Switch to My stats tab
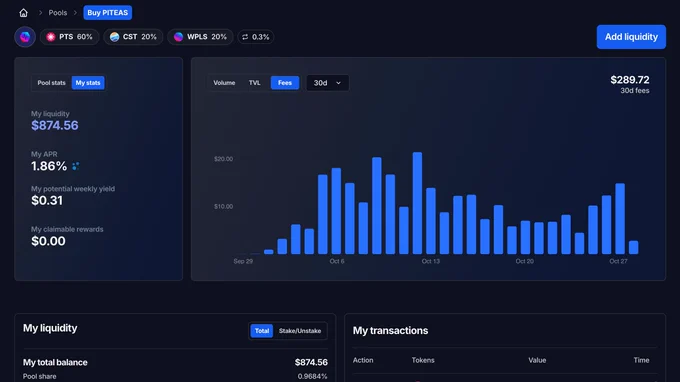680x382 pixels. pyautogui.click(x=88, y=83)
